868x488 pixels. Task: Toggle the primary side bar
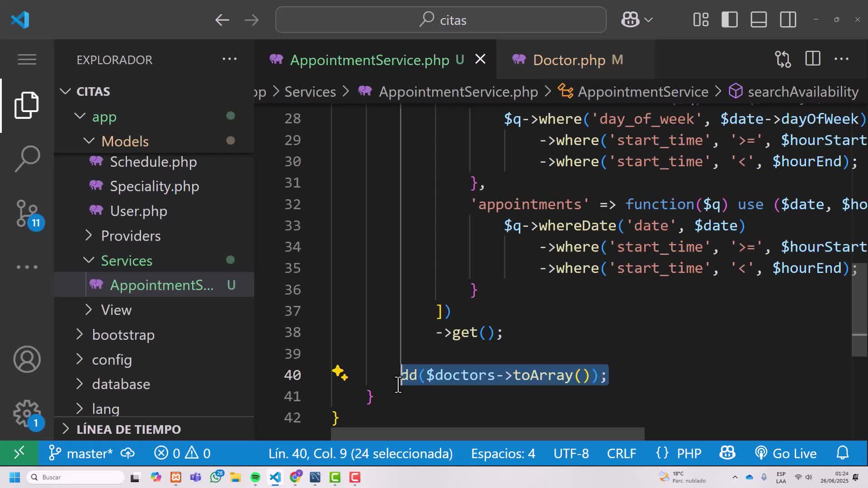(x=730, y=20)
